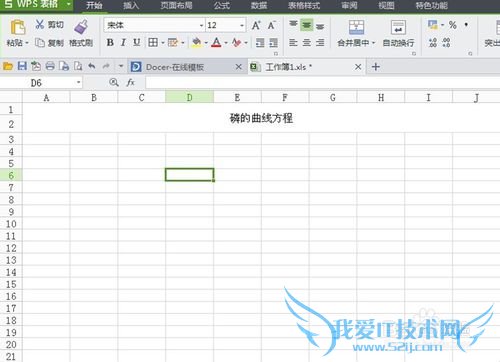Toggle align text left
The width and height of the screenshot is (500, 362).
coord(293,43)
